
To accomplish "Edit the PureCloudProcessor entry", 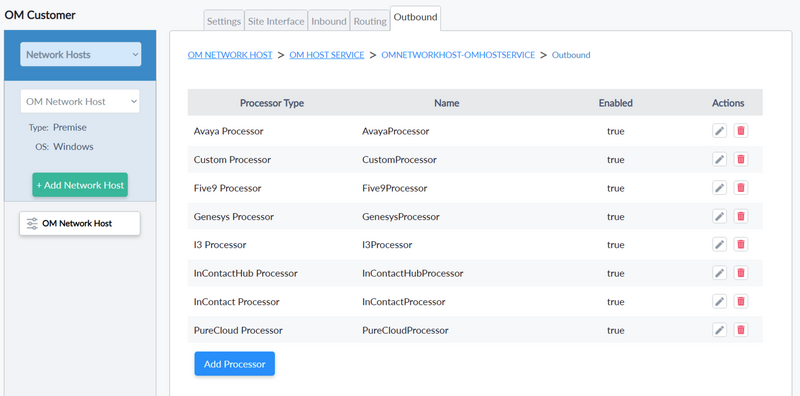I will (x=719, y=330).
